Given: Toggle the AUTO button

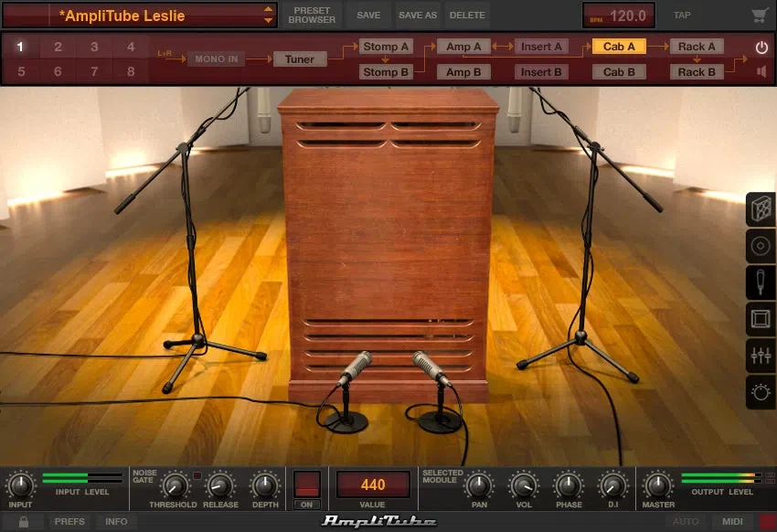Looking at the screenshot, I should click(x=686, y=522).
